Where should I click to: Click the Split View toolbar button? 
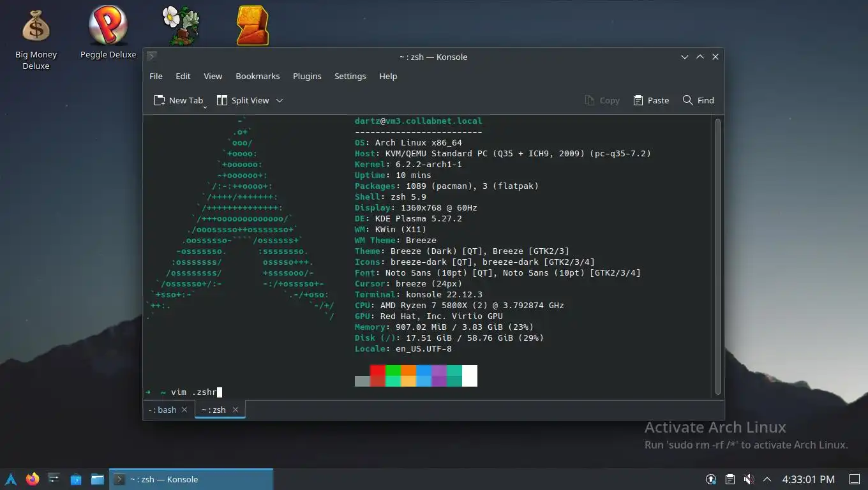click(243, 100)
